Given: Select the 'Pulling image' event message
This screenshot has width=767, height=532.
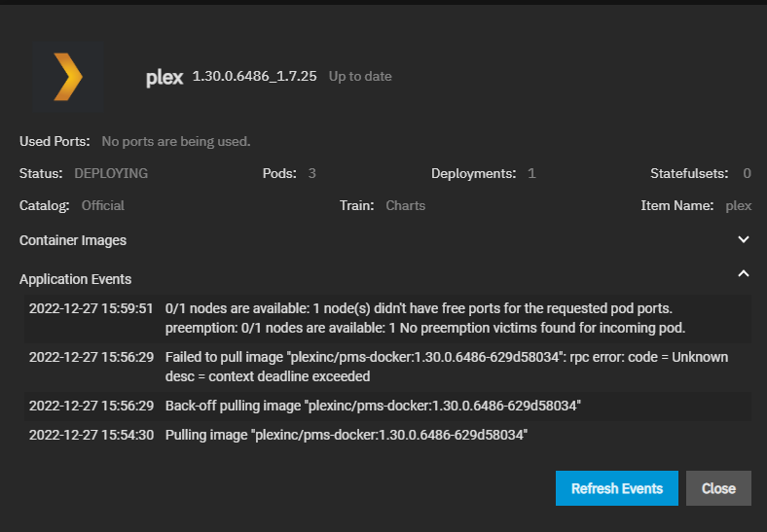Looking at the screenshot, I should 347,435.
